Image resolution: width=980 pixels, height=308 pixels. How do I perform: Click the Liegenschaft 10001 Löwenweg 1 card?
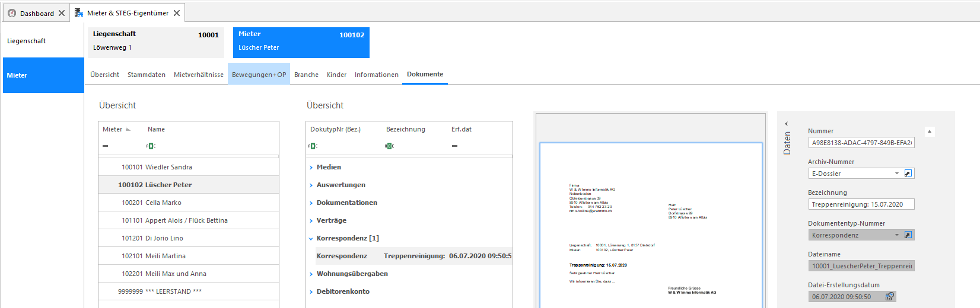point(156,43)
